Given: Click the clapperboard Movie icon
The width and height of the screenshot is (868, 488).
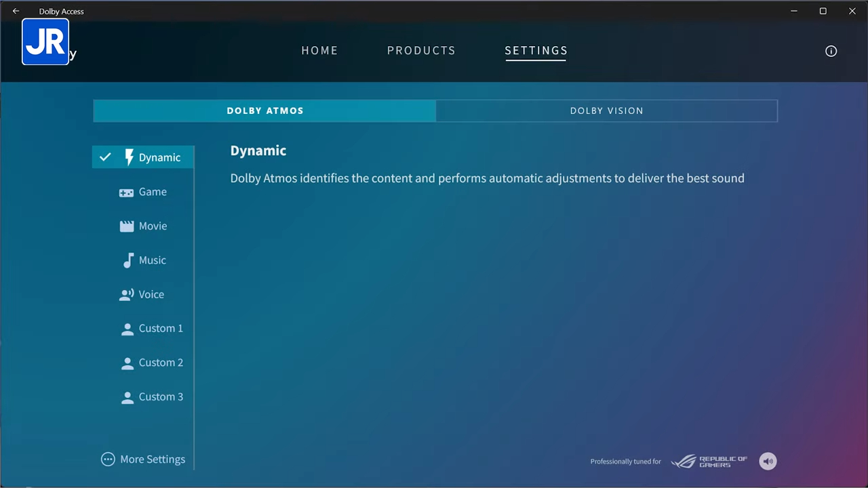Looking at the screenshot, I should (127, 226).
